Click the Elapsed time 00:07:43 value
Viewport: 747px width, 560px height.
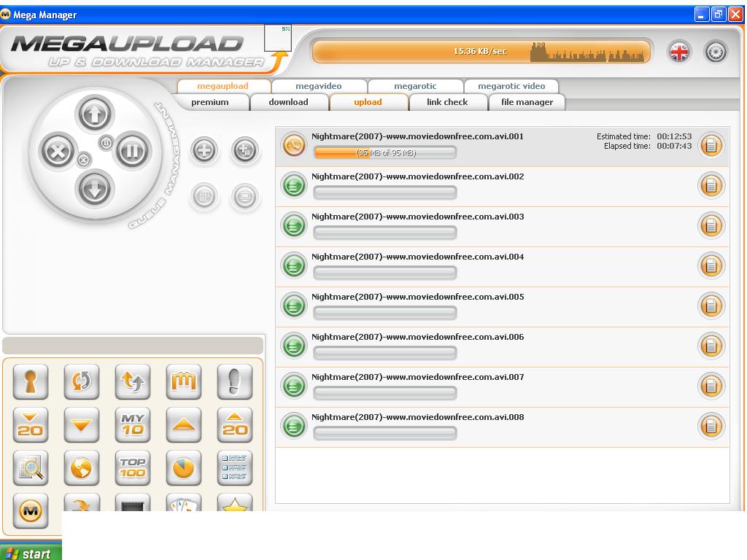click(x=674, y=146)
